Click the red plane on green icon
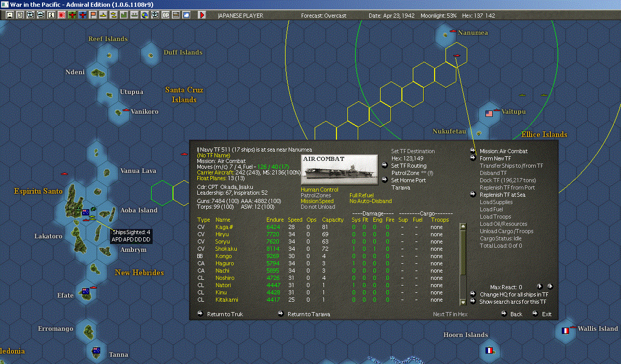621x364 pixels. click(x=72, y=15)
